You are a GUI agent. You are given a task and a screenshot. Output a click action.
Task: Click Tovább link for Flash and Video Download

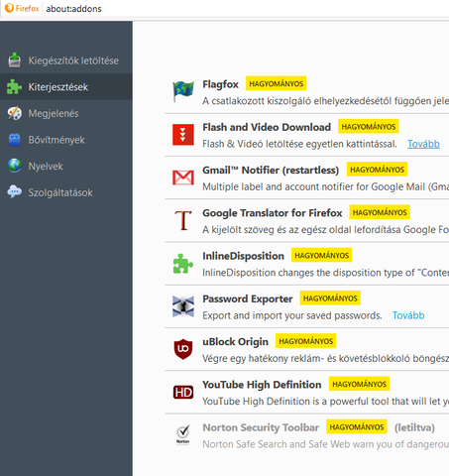[x=423, y=144]
